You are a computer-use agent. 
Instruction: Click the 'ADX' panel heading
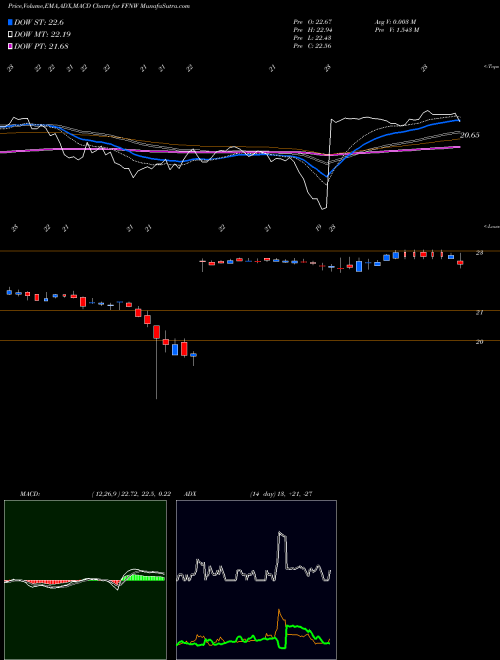point(191,494)
